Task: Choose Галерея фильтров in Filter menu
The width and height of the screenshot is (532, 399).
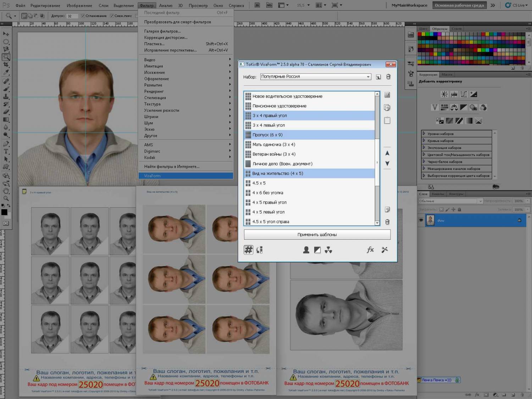Action: 186,31
